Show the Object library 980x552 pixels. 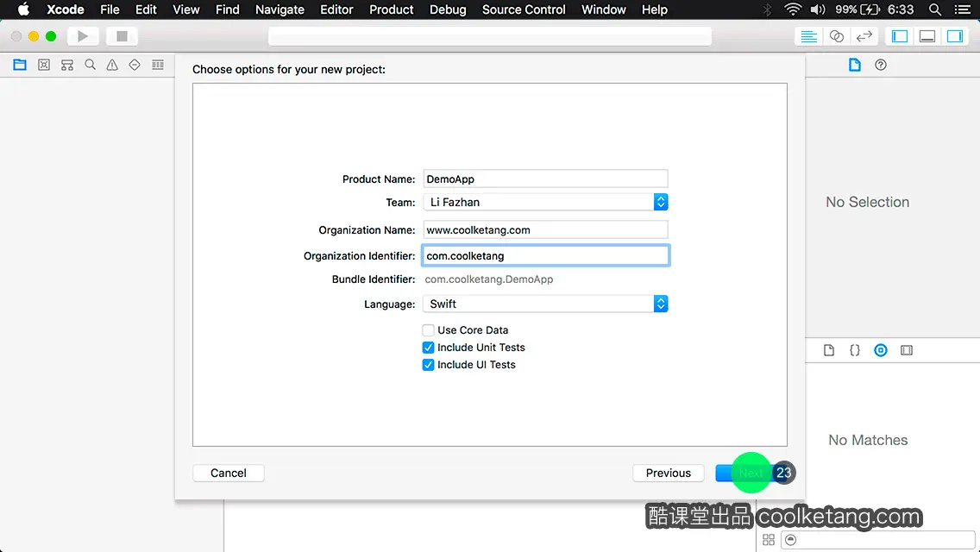[881, 350]
